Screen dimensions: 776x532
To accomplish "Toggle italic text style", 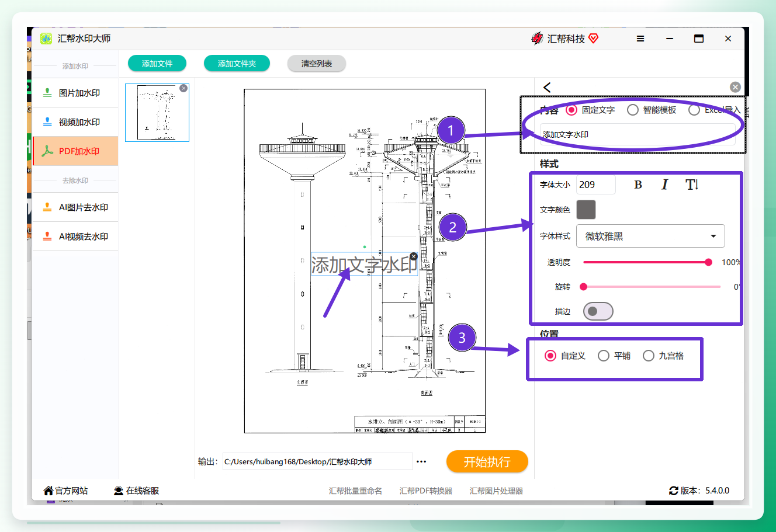I will tap(664, 185).
